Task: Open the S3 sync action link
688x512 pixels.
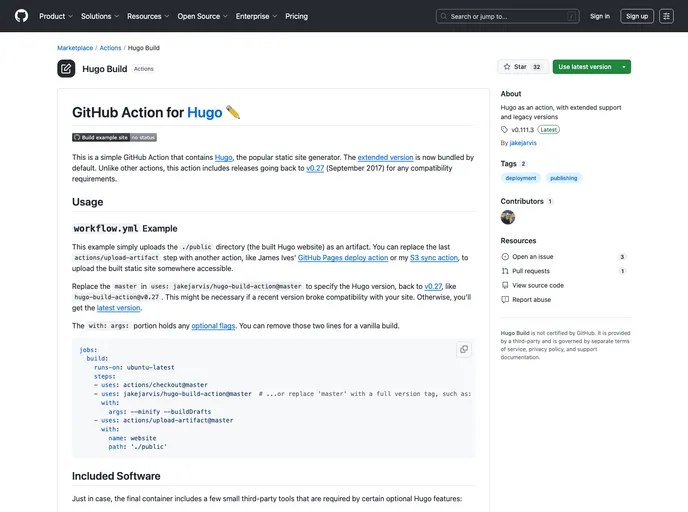Action: click(434, 258)
